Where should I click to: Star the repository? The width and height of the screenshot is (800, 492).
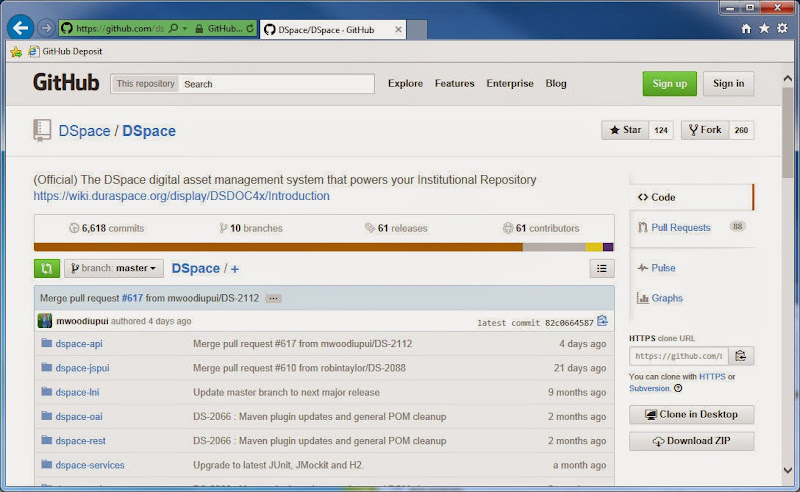click(625, 130)
